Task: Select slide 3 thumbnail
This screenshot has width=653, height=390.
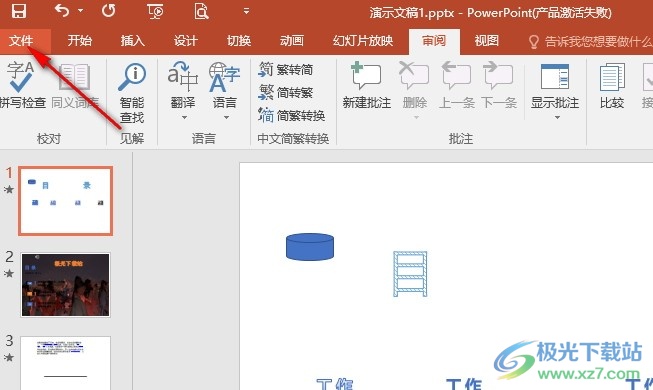Action: click(x=65, y=363)
